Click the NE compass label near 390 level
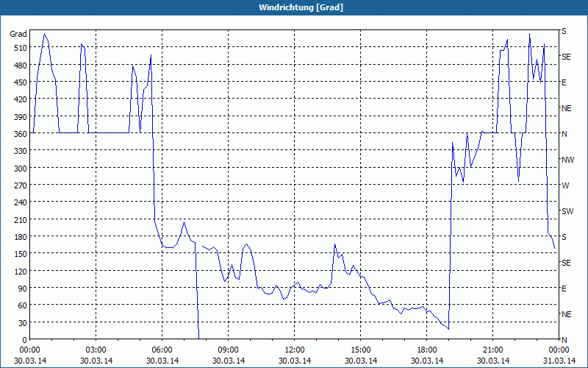Image resolution: width=588 pixels, height=368 pixels. click(x=567, y=108)
